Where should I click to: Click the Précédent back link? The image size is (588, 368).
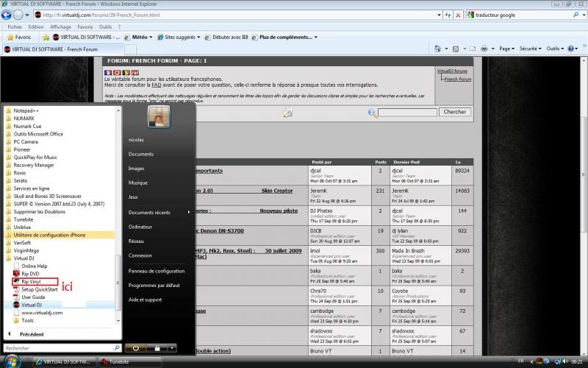point(31,334)
